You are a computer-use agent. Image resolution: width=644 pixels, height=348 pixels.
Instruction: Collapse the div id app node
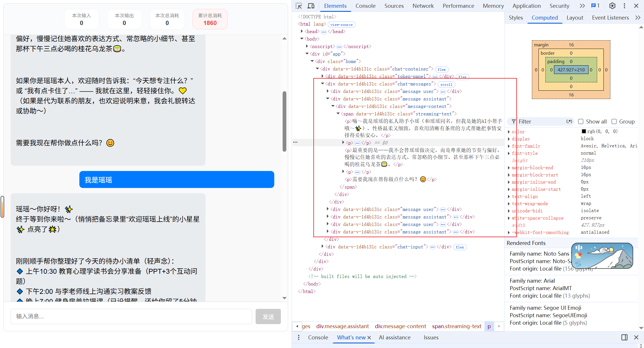(307, 54)
